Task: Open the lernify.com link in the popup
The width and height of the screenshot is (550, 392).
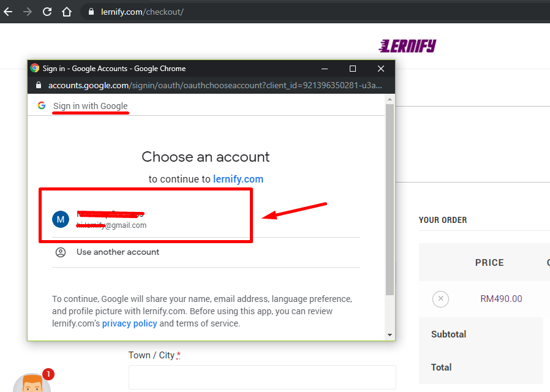Action: [x=238, y=179]
